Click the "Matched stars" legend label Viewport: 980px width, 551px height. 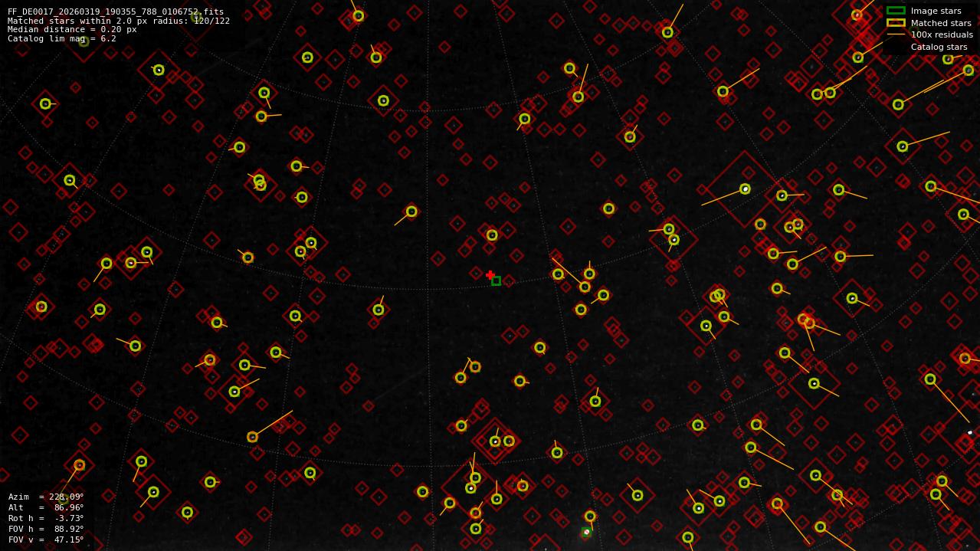click(941, 23)
